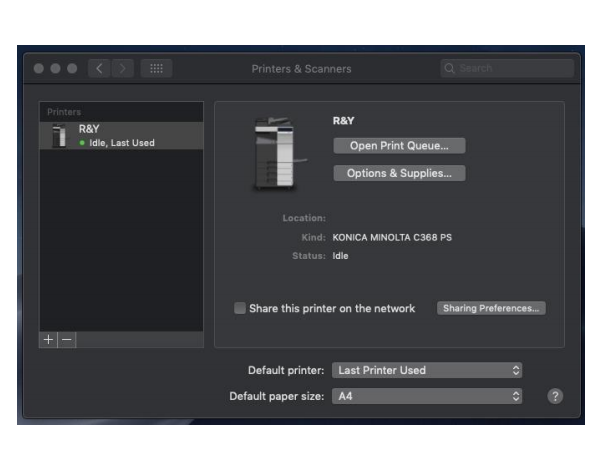612x471 pixels.
Task: Click the large KONICA MINOLTA printer image
Action: pos(274,153)
